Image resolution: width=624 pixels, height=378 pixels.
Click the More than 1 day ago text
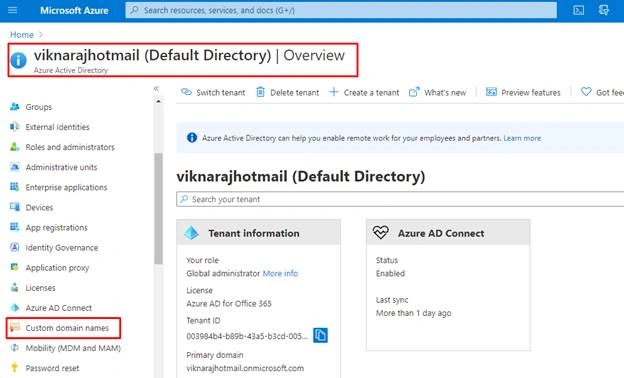pyautogui.click(x=413, y=313)
